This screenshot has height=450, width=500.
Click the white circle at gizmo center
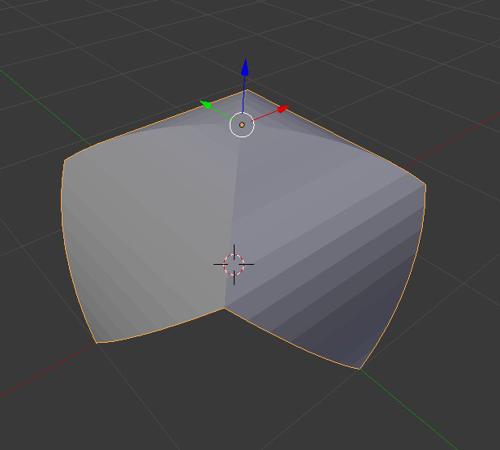point(242,125)
